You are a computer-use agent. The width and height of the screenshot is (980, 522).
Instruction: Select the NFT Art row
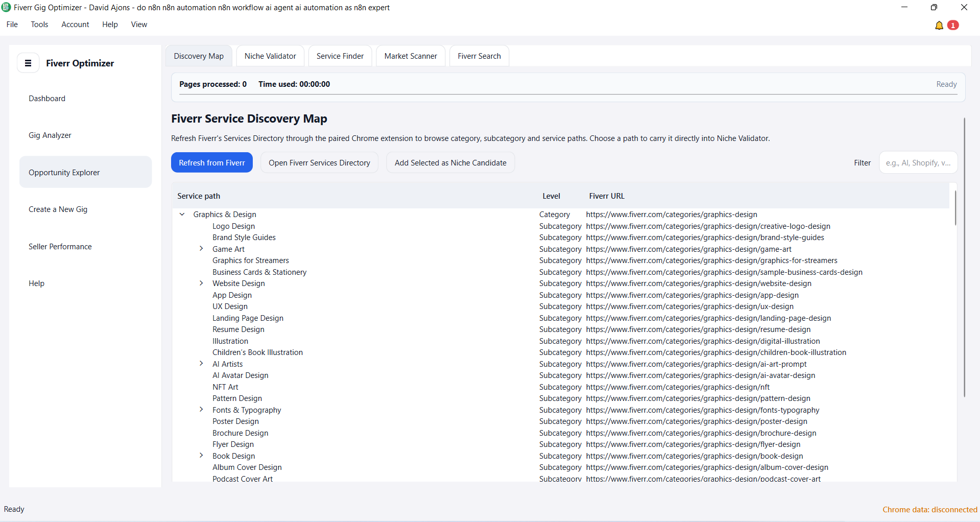pos(561,387)
